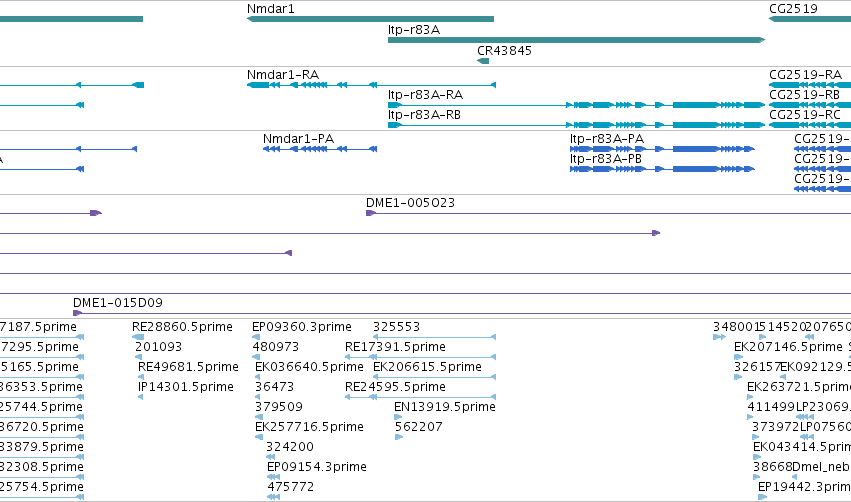Click the DME1-015D09 clone start marker
851x502 pixels.
pos(77,313)
